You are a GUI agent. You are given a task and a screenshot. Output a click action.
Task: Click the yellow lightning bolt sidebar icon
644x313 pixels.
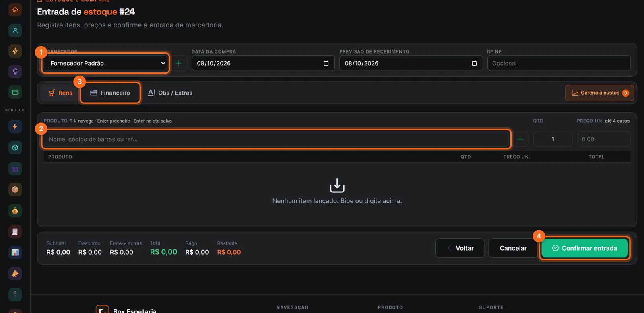point(15,51)
